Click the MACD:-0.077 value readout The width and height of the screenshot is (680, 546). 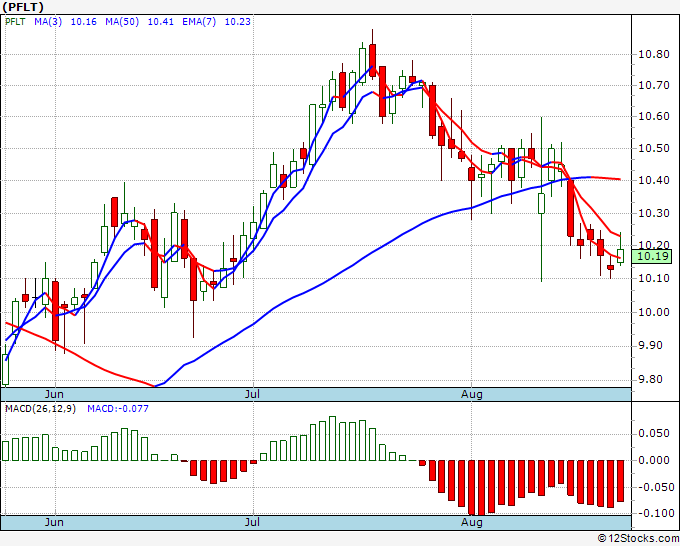(118, 409)
